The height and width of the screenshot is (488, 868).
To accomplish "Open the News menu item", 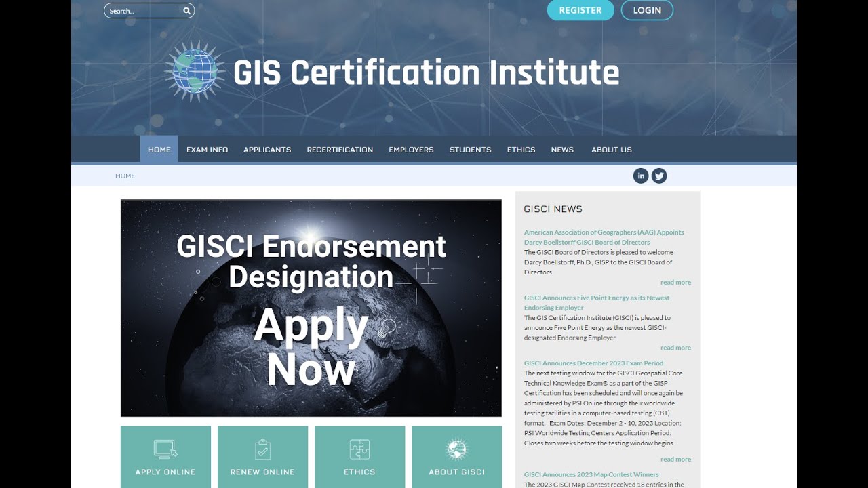I will click(x=562, y=150).
